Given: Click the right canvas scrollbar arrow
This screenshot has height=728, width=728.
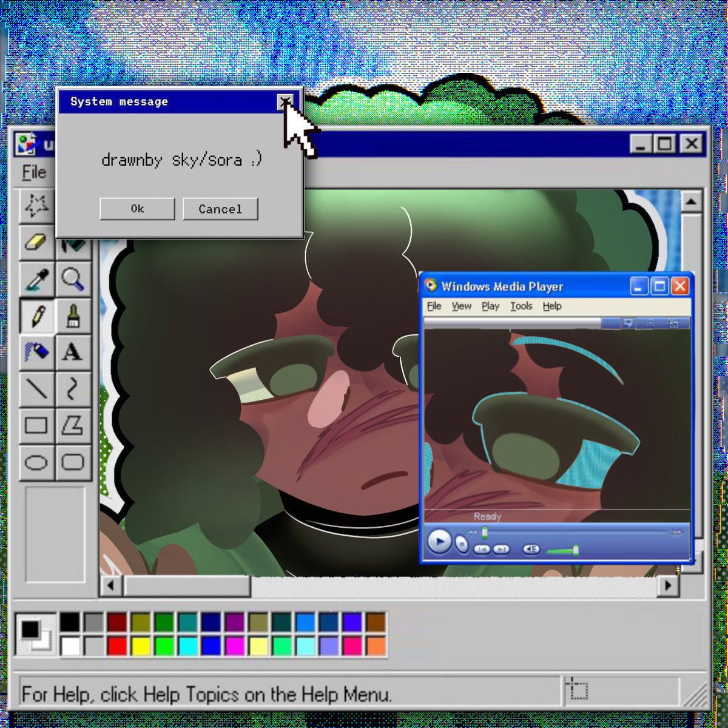Looking at the screenshot, I should click(667, 586).
